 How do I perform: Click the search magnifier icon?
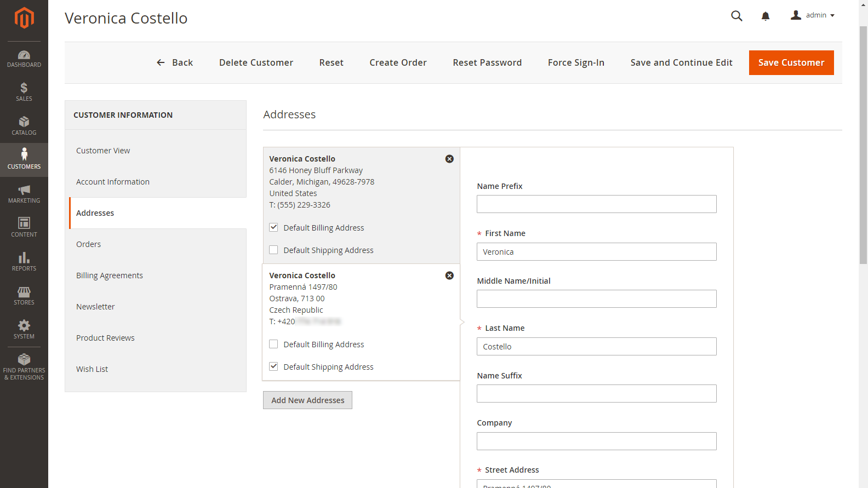[x=736, y=16]
